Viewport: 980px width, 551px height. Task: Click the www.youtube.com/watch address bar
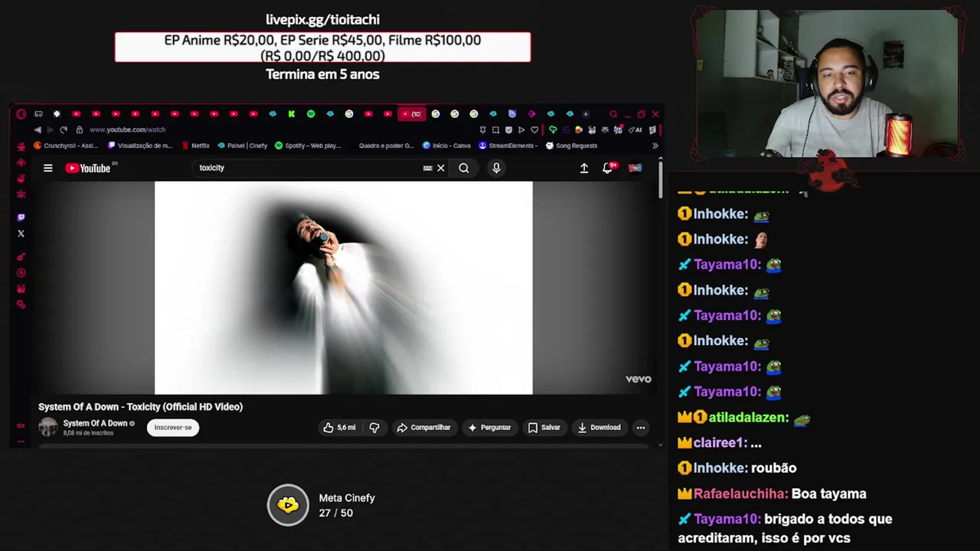(127, 129)
